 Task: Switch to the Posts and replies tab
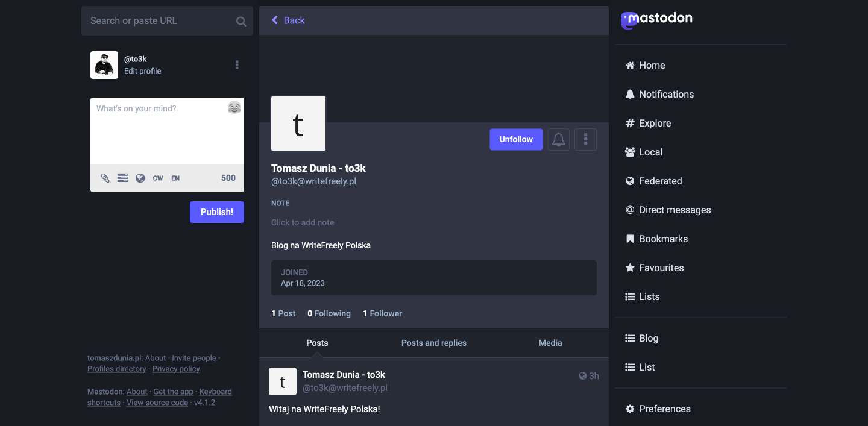[433, 343]
